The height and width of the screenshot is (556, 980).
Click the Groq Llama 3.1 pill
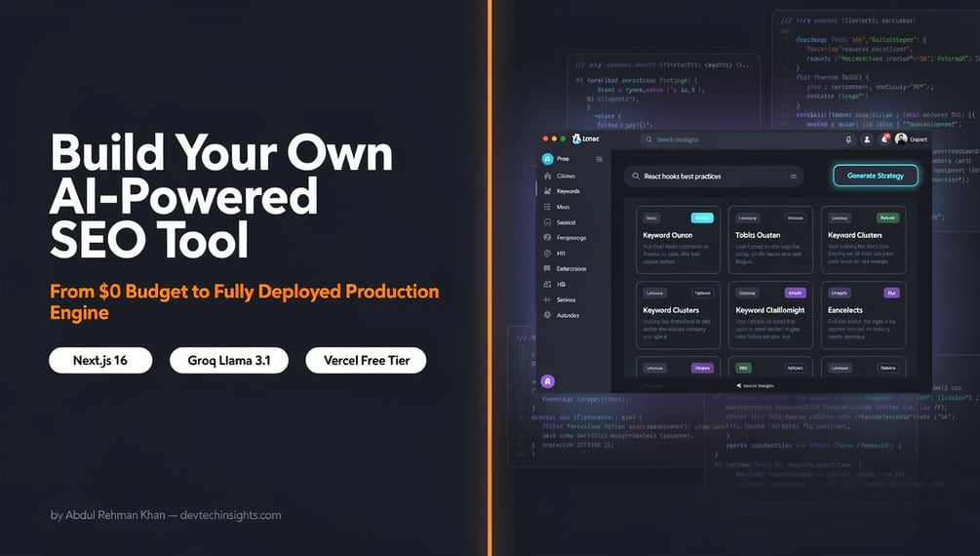229,360
